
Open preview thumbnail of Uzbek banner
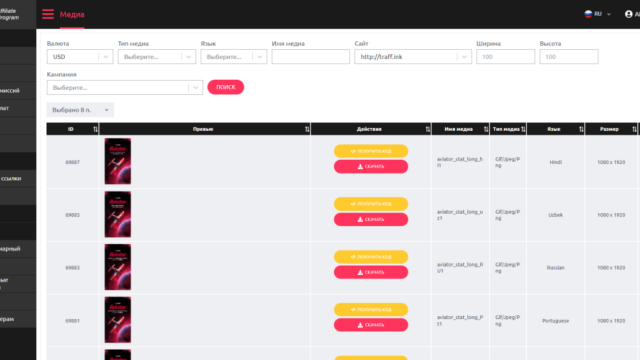point(118,214)
